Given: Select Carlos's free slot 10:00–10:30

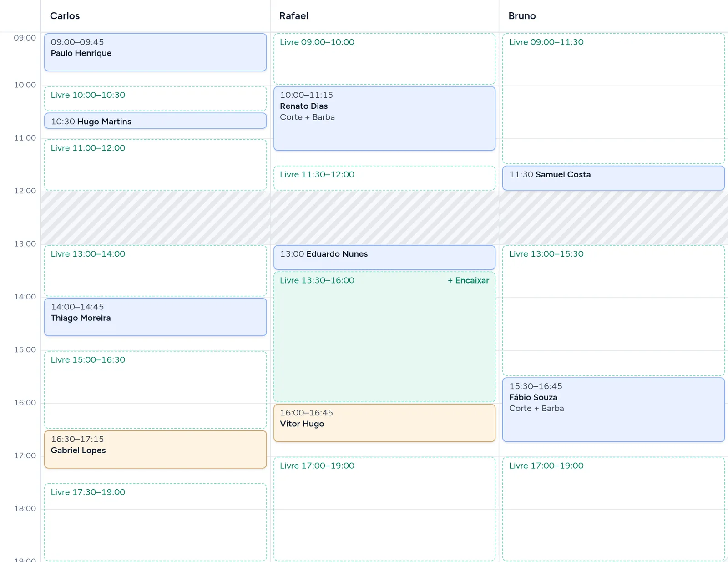Looking at the screenshot, I should [x=155, y=98].
